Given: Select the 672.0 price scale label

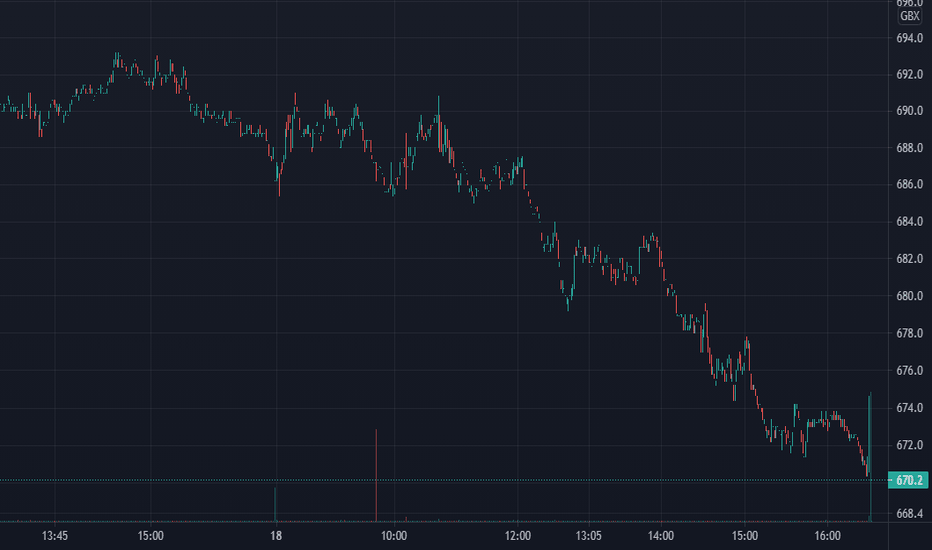Looking at the screenshot, I should [x=909, y=445].
